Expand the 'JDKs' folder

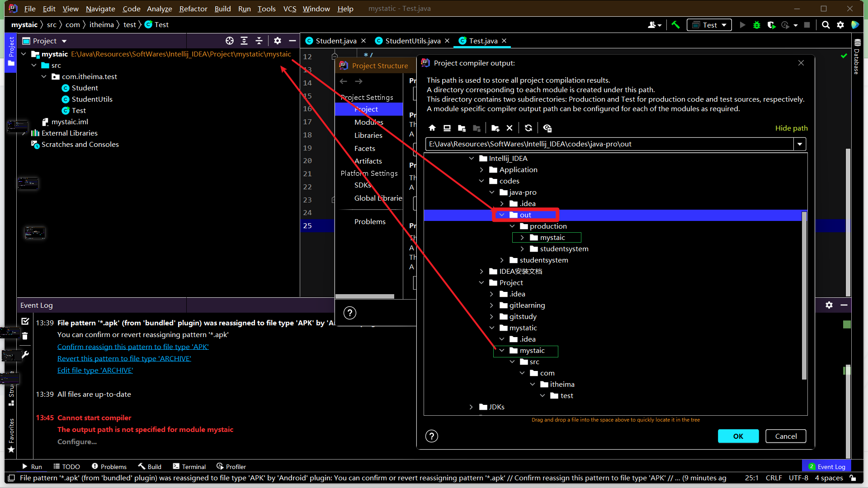[472, 407]
